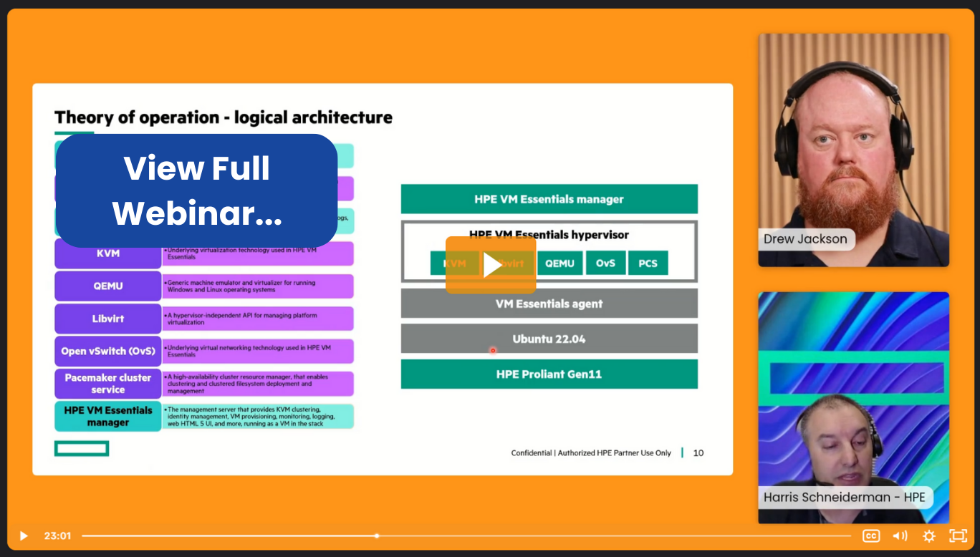
Task: Click the Harris Schneiderman - HPE label
Action: (x=845, y=498)
